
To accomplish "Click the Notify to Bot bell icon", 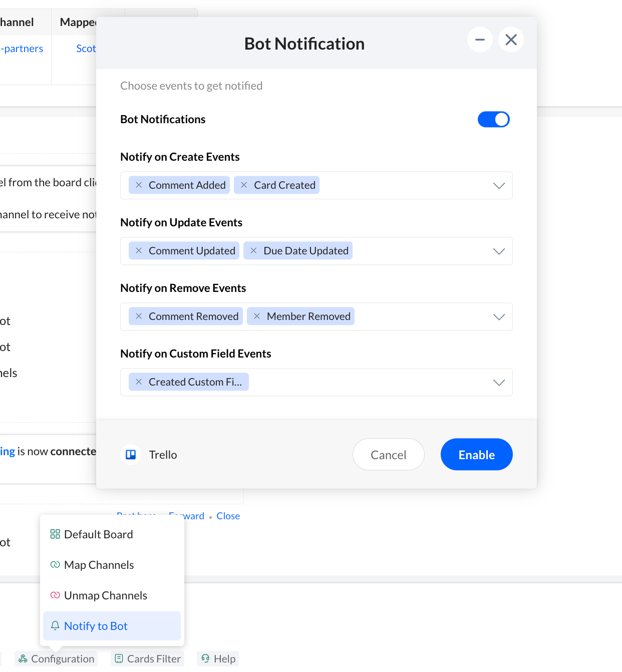I will [x=55, y=625].
